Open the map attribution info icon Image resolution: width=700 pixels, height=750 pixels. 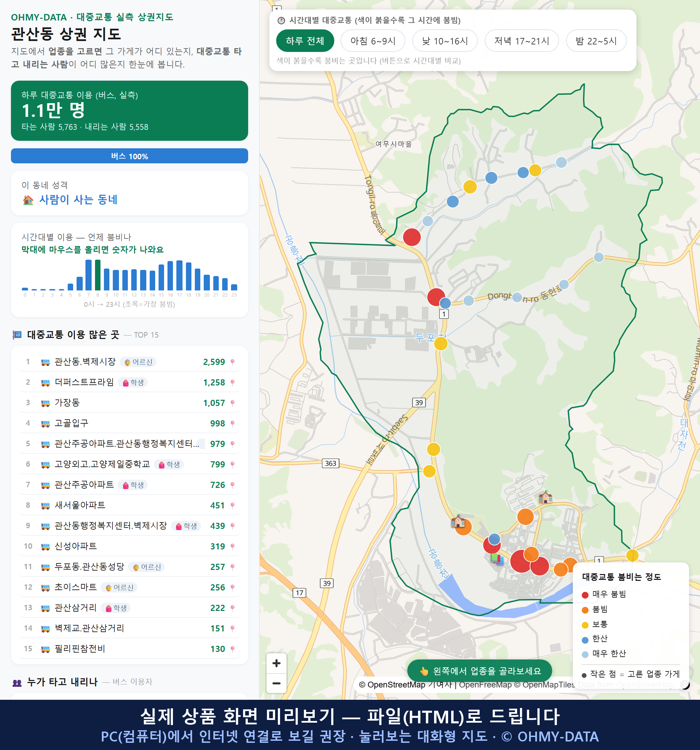tap(685, 684)
